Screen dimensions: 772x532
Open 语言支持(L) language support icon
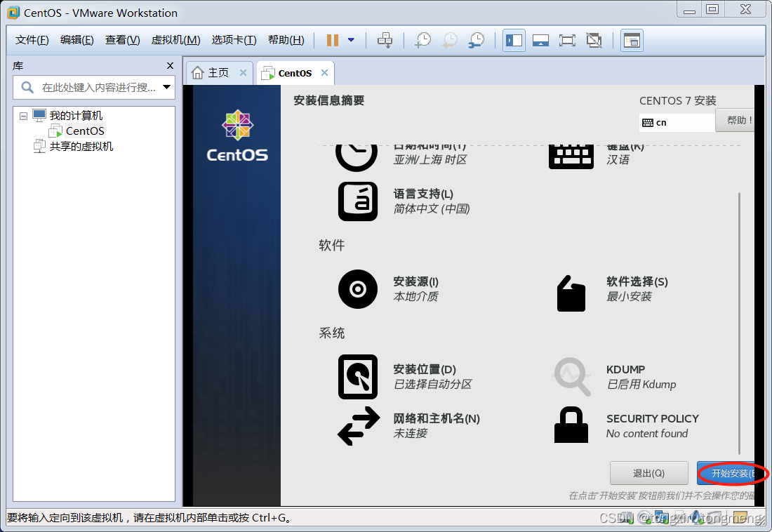pyautogui.click(x=358, y=201)
